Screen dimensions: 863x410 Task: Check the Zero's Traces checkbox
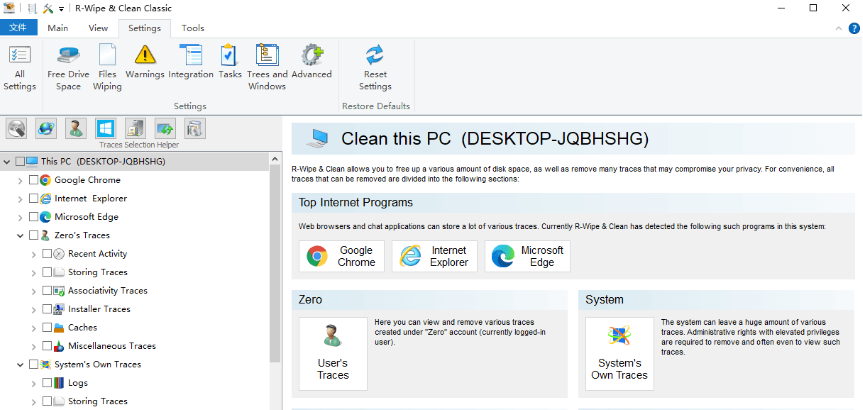tap(34, 235)
